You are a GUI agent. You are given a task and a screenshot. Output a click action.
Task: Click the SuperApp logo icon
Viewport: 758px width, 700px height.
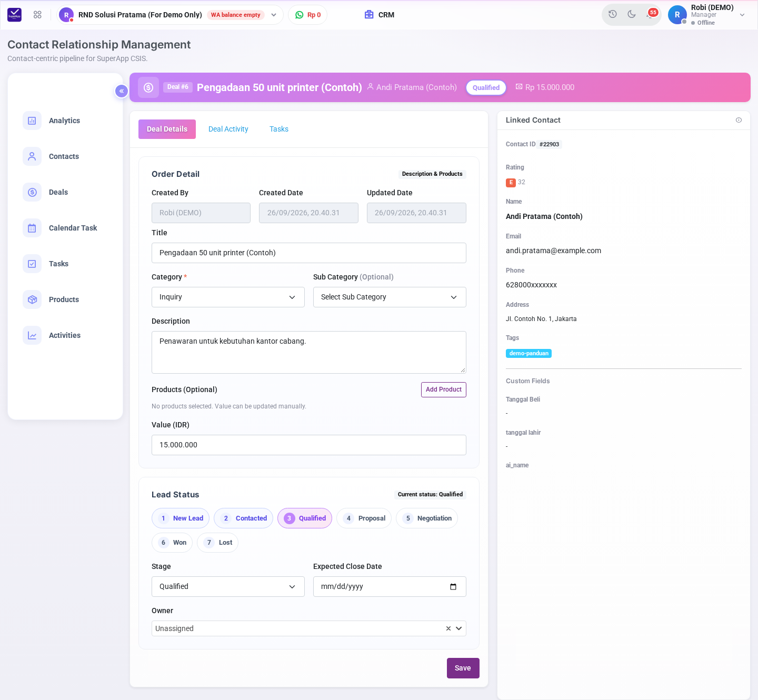(15, 15)
